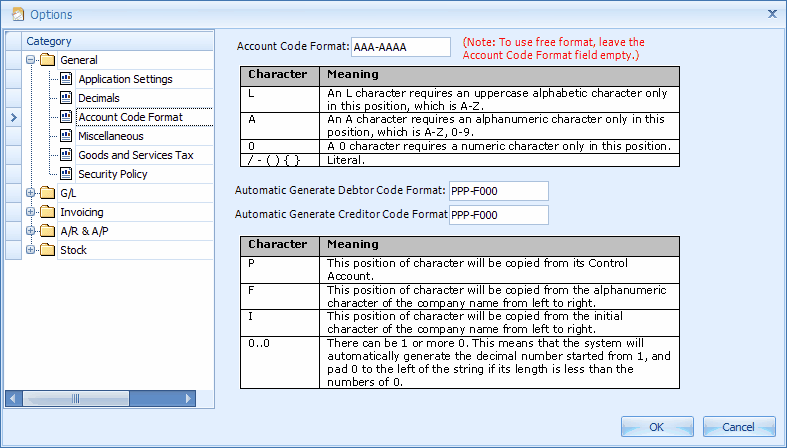Click the Category column header
The height and width of the screenshot is (448, 787).
pyautogui.click(x=118, y=41)
